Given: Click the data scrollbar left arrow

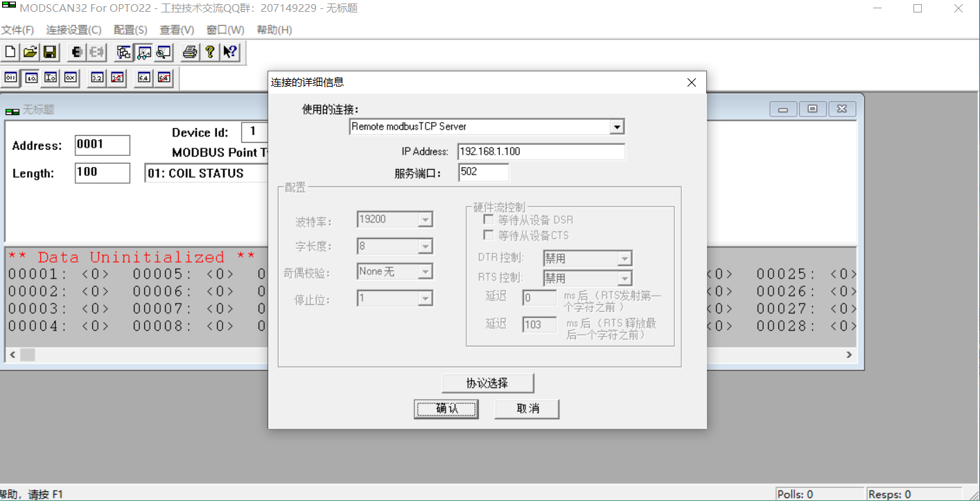Looking at the screenshot, I should [x=12, y=355].
